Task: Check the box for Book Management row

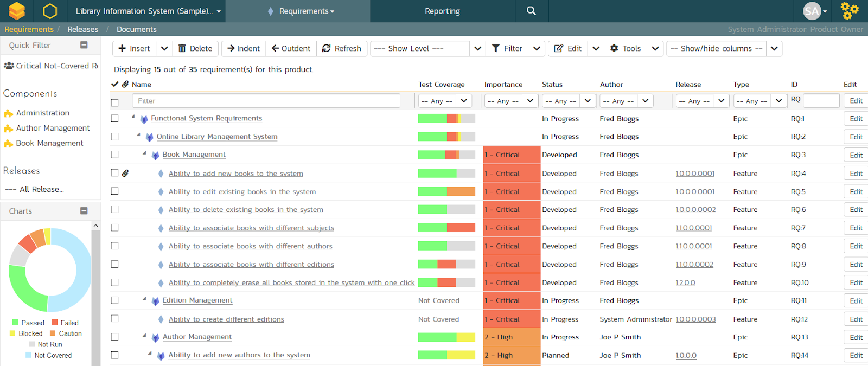Action: click(x=114, y=155)
